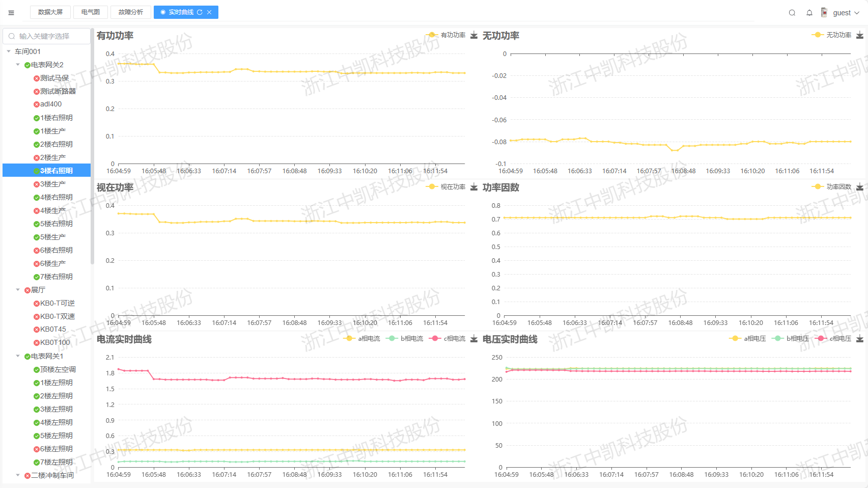Image resolution: width=868 pixels, height=488 pixels.
Task: Download the 电流实时曲线 chart
Action: point(474,339)
